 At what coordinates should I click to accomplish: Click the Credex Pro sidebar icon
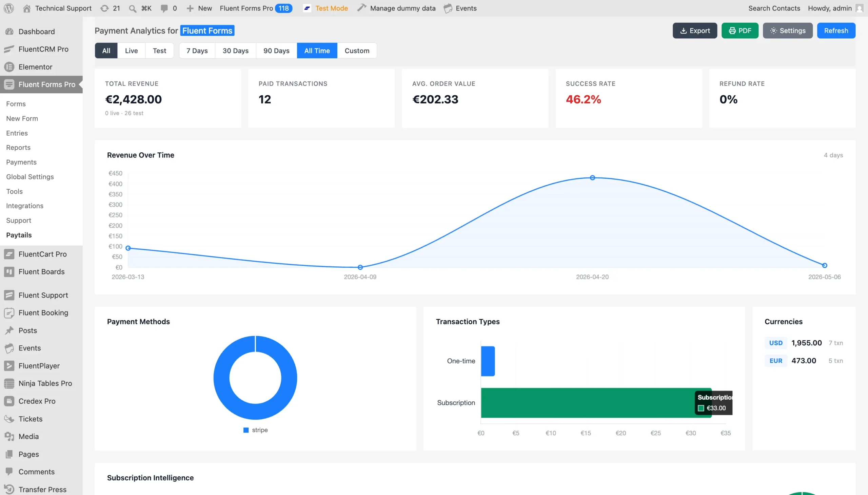9,401
